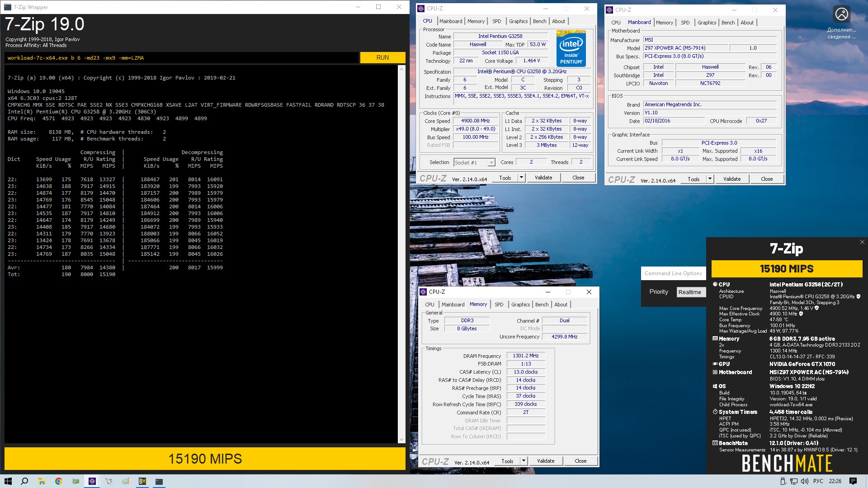Click Close in CPU tab CPU-Z window

[578, 178]
